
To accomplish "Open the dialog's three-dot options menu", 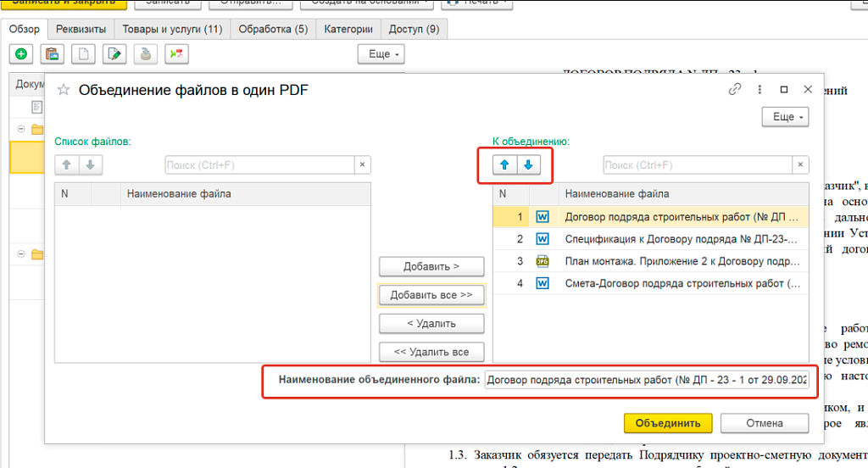I will [x=759, y=90].
